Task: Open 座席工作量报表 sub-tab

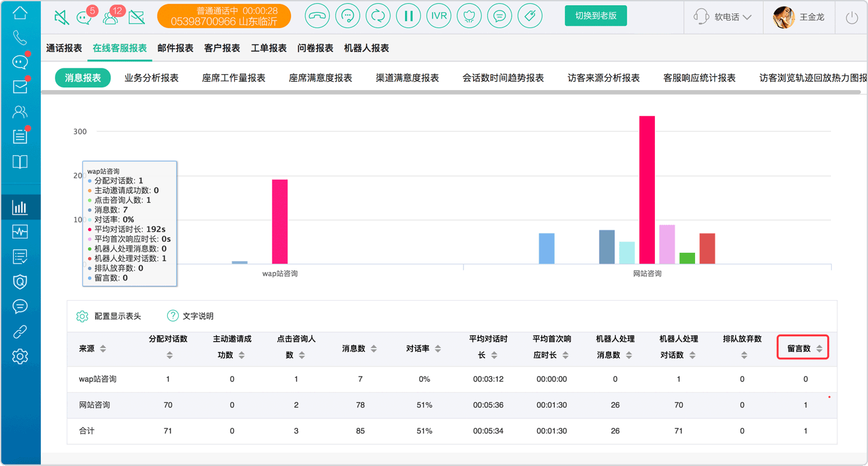Action: 234,78
